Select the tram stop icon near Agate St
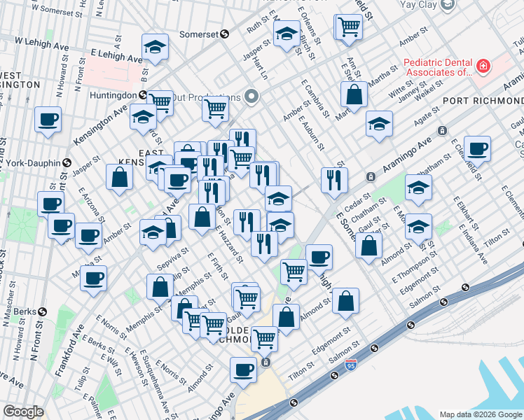Viewport: 524px width, 420px height. [x=442, y=130]
